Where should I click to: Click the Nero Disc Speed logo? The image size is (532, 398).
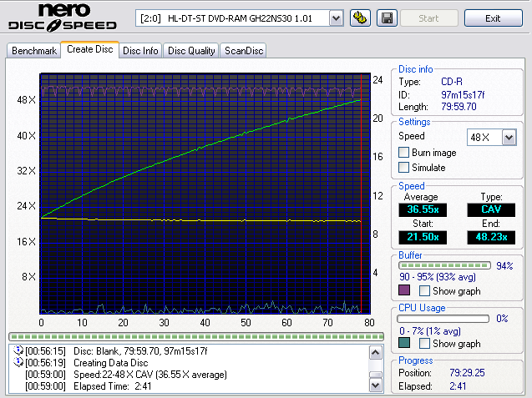click(x=63, y=18)
